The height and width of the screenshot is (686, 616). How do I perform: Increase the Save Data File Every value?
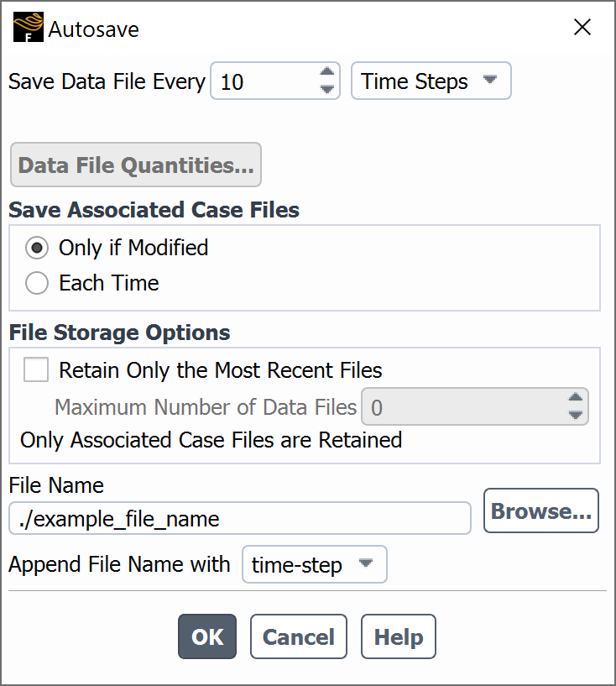pos(327,72)
